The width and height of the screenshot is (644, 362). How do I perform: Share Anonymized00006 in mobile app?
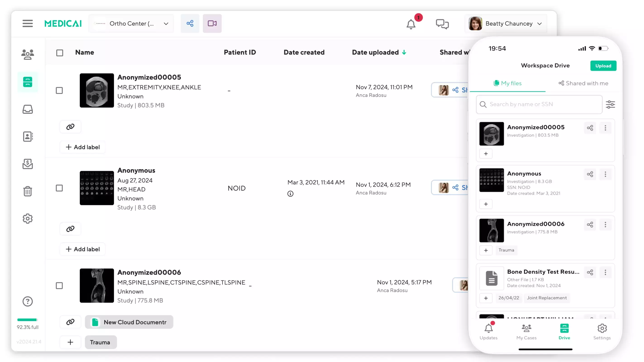590,225
